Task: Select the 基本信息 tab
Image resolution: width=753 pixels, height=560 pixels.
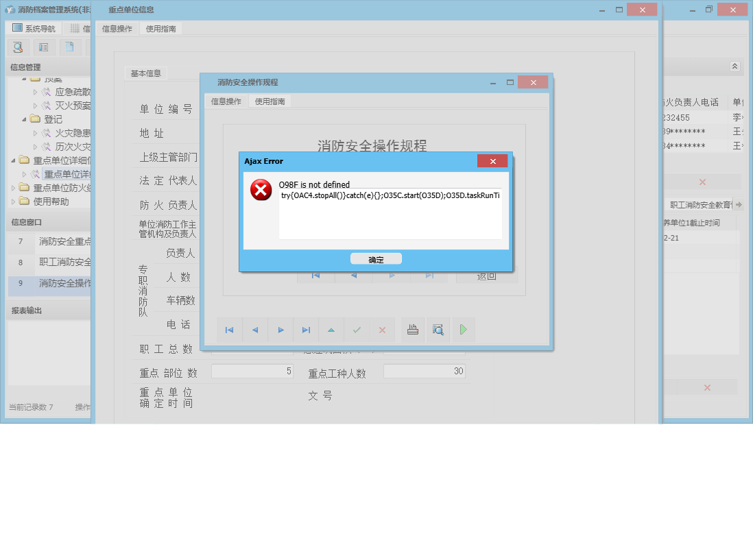Action: (146, 73)
